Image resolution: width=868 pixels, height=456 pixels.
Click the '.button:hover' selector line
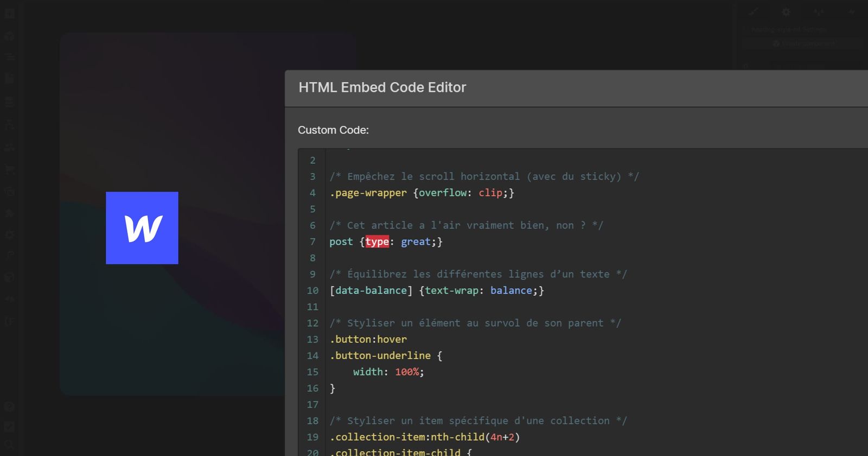click(368, 339)
